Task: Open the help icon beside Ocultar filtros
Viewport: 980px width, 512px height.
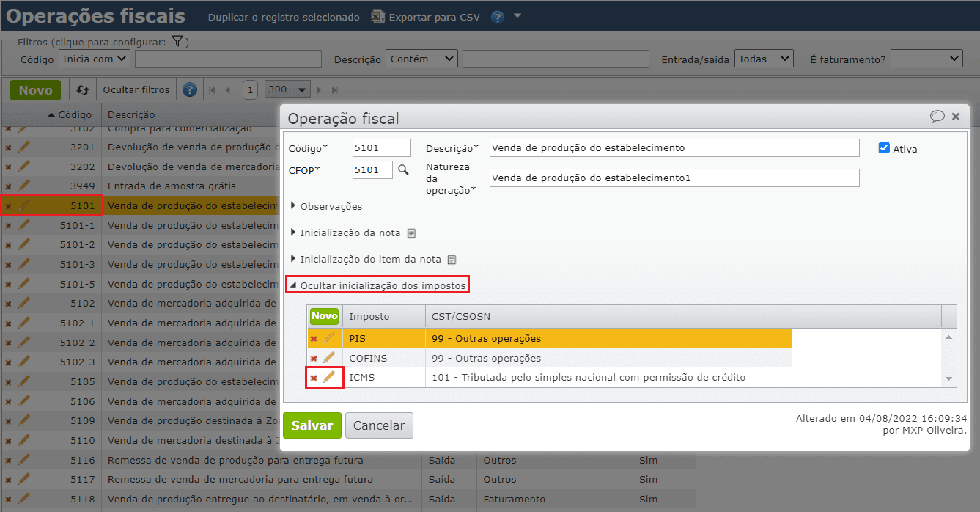Action: point(190,90)
